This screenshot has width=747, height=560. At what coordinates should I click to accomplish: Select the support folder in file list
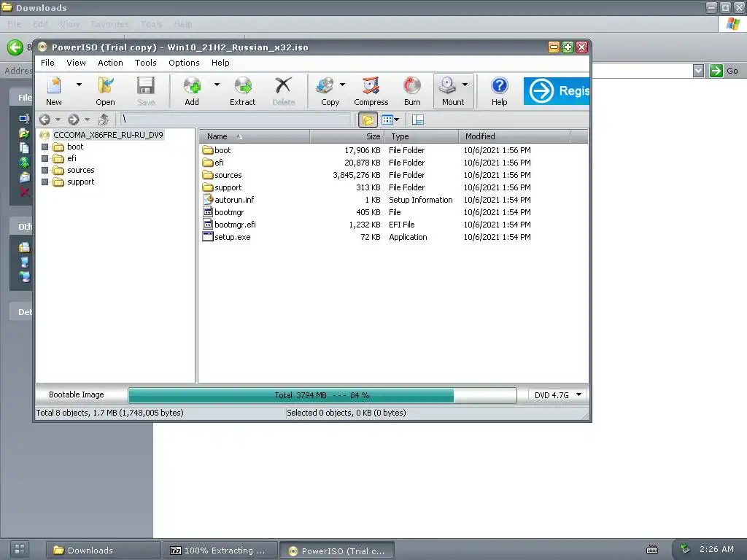[228, 187]
